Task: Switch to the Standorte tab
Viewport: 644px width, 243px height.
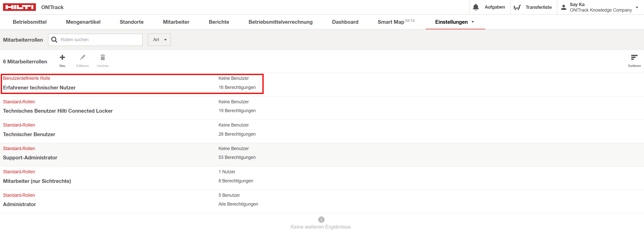Action: [x=132, y=22]
